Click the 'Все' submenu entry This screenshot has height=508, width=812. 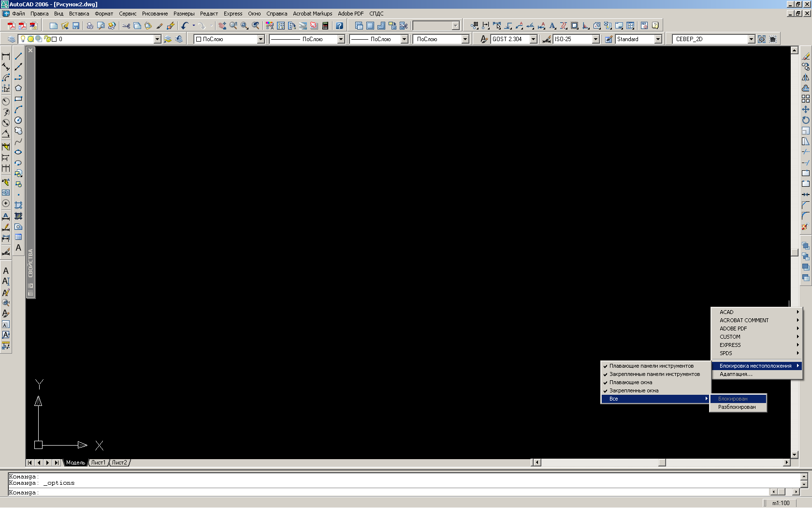coord(656,399)
